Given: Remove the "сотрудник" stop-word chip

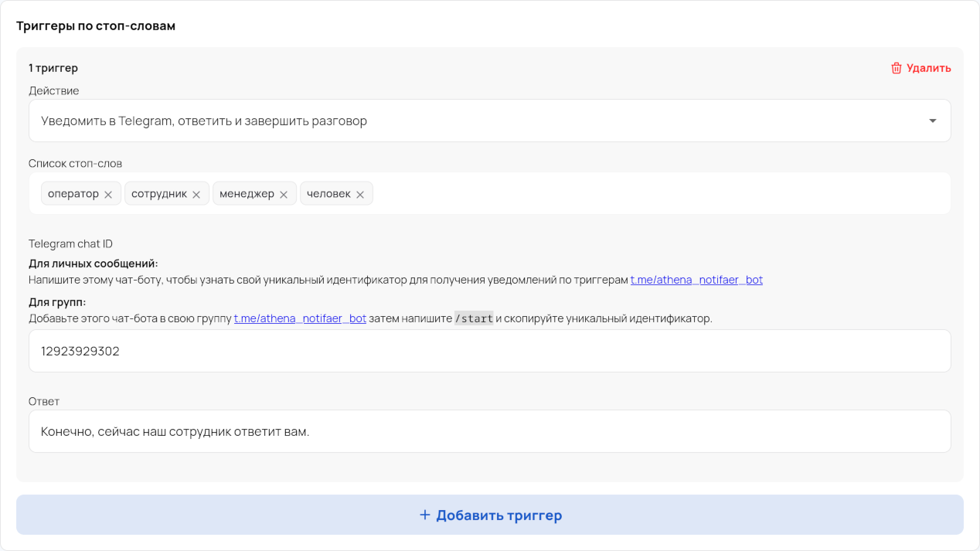Looking at the screenshot, I should 196,195.
